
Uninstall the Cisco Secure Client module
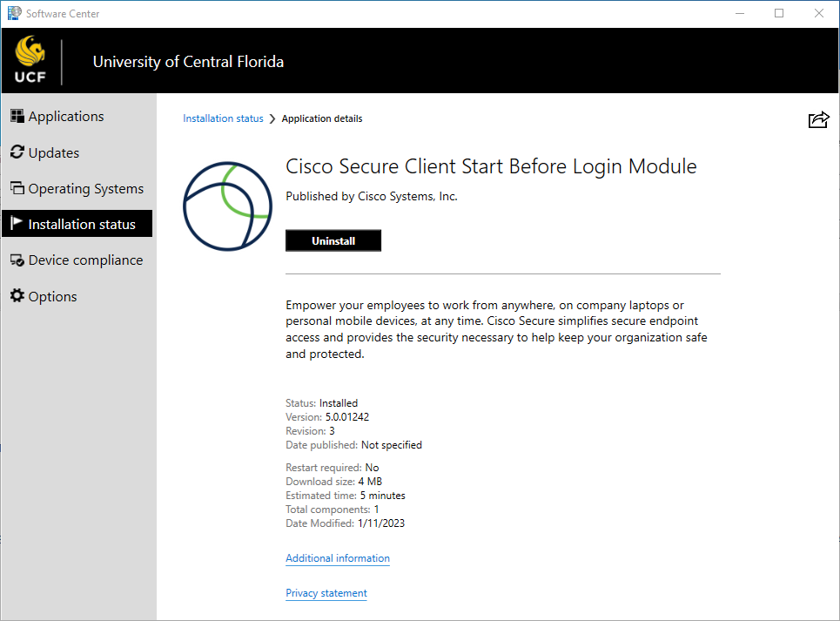click(x=333, y=240)
